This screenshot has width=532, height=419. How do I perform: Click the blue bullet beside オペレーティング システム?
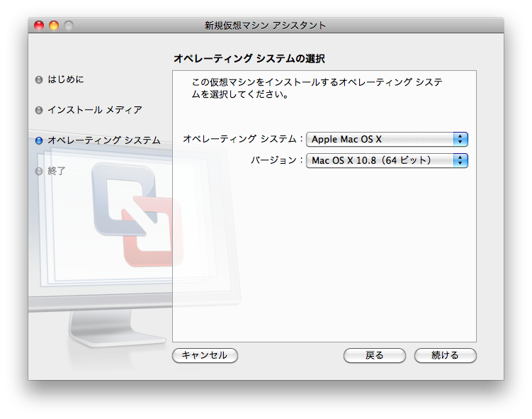coord(39,140)
